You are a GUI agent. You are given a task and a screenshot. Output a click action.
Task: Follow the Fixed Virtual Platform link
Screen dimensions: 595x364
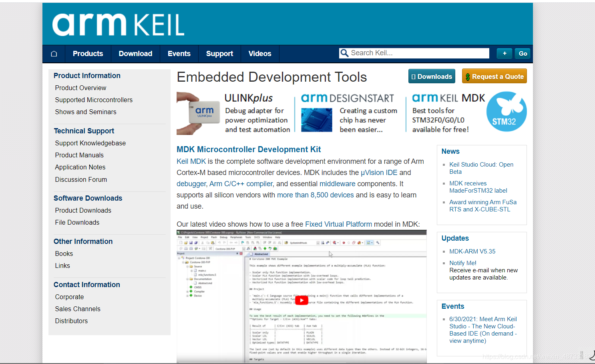tap(339, 224)
